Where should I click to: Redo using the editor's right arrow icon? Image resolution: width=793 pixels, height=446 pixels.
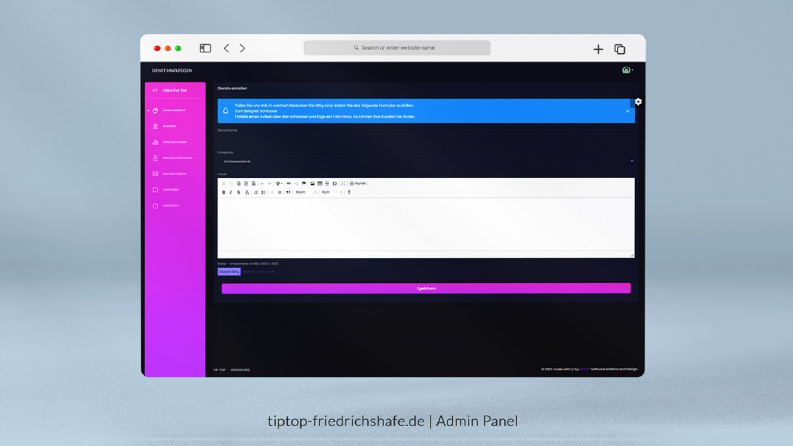click(x=270, y=184)
